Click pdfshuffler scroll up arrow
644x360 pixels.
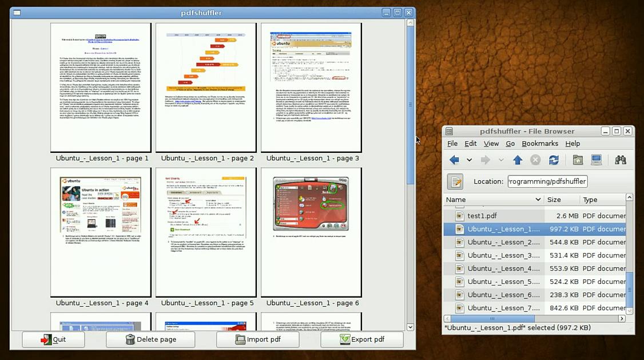point(410,23)
